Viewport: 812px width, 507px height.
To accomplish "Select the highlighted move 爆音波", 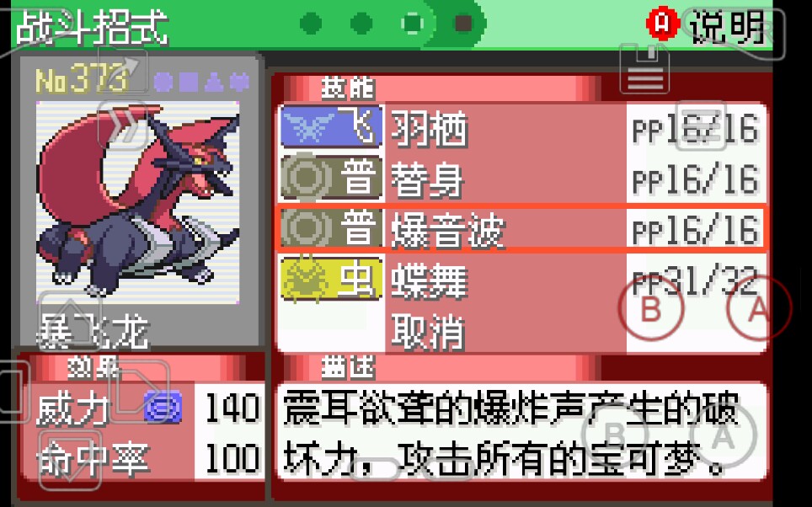I will tap(522, 228).
